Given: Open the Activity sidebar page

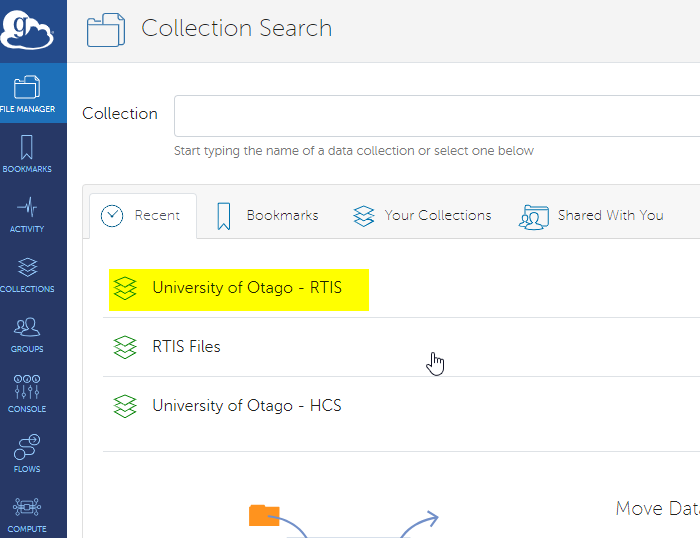Looking at the screenshot, I should pos(28,214).
